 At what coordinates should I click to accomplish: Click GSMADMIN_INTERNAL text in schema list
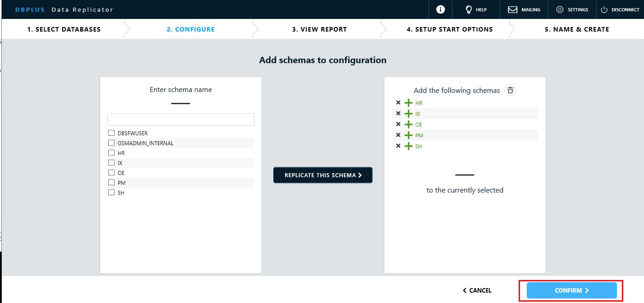pyautogui.click(x=146, y=143)
